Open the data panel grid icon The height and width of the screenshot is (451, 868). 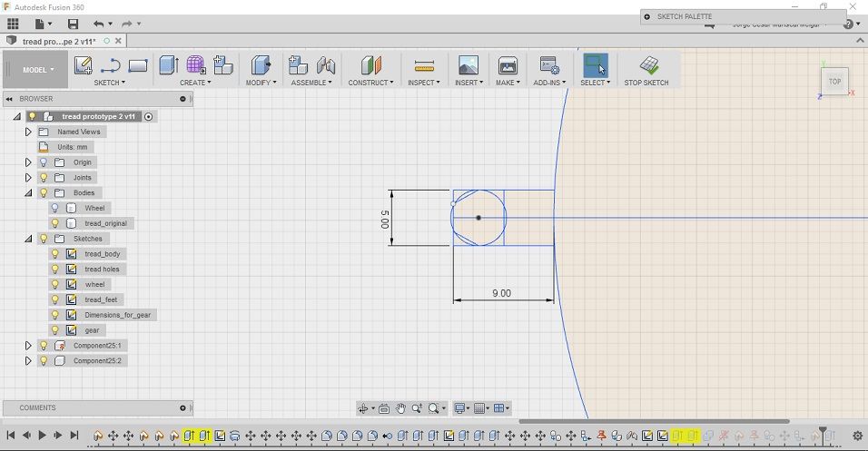13,24
